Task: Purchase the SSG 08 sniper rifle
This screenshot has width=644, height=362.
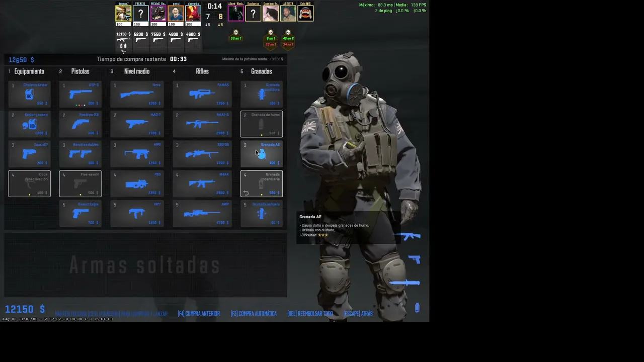Action: [x=202, y=154]
